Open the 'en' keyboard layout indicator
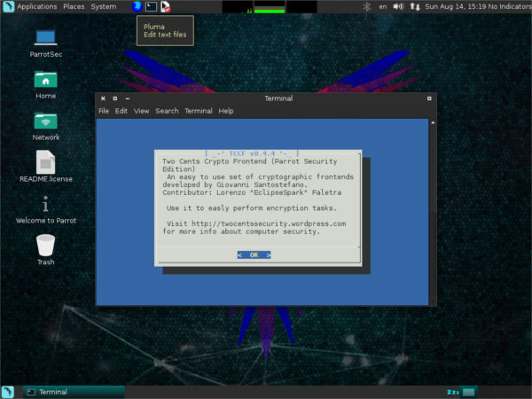 point(383,6)
